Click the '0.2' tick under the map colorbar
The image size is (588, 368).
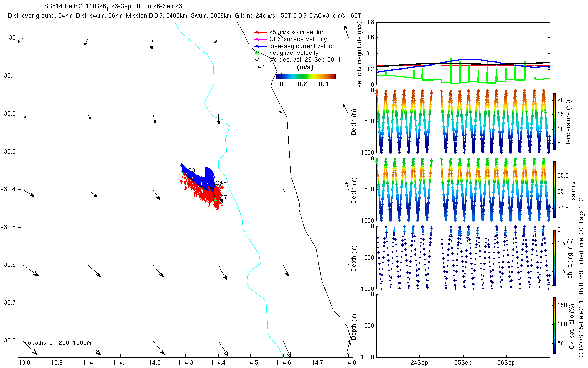(302, 84)
